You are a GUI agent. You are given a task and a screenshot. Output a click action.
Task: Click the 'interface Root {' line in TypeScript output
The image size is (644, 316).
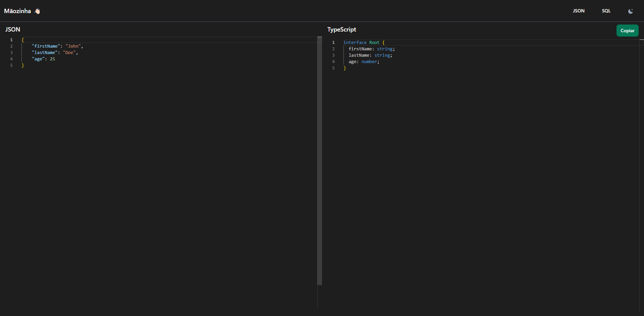(364, 43)
